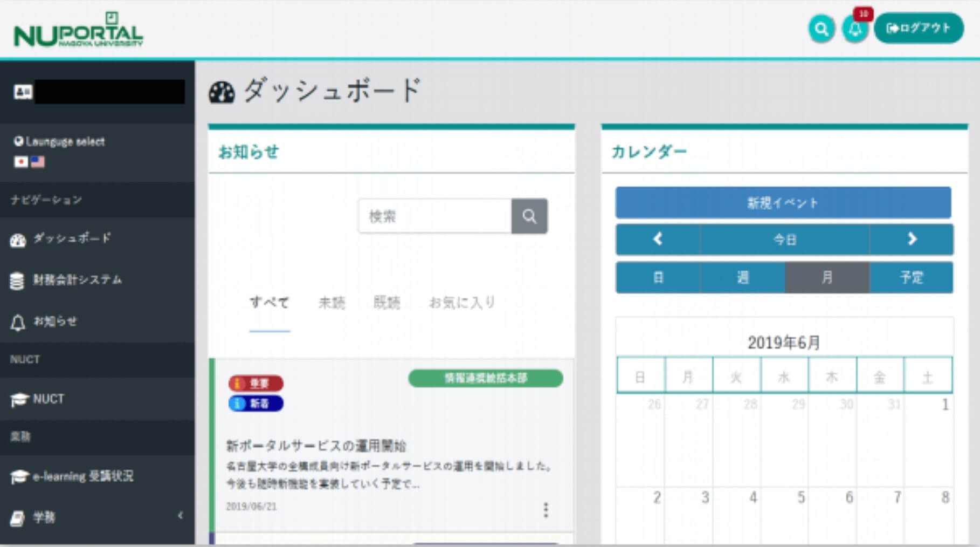Click the NU Portal logo
The image size is (980, 547).
tap(79, 31)
